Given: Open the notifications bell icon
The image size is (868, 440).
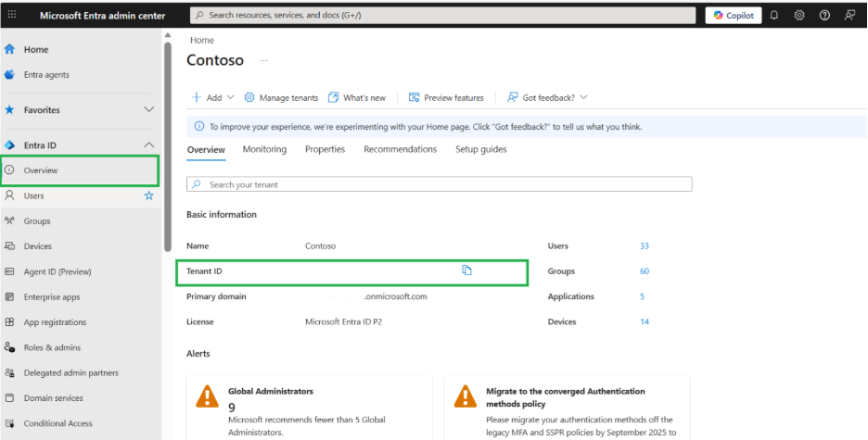Looking at the screenshot, I should (774, 16).
